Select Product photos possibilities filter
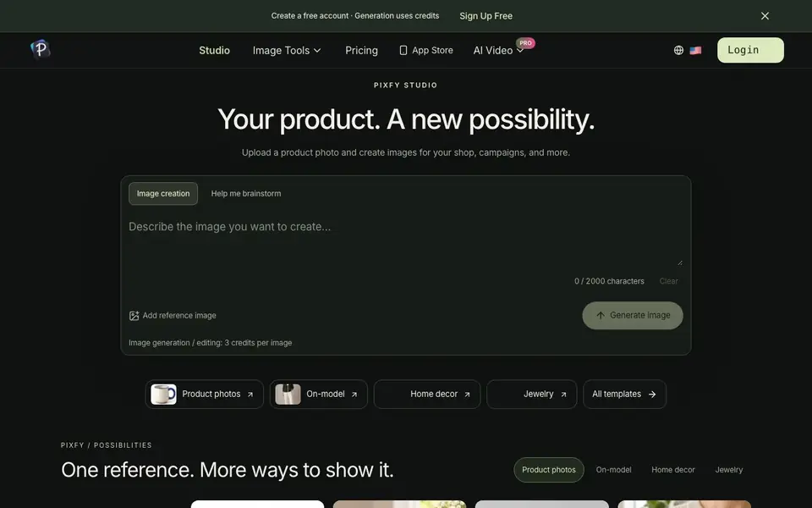Image resolution: width=812 pixels, height=508 pixels. pyautogui.click(x=549, y=470)
